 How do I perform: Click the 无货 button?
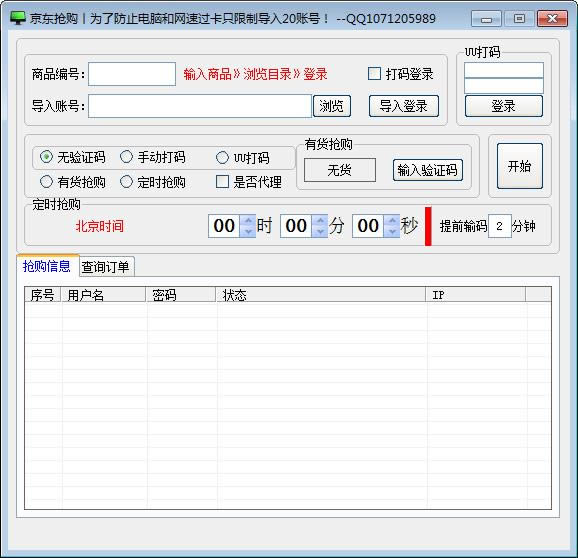coord(340,170)
